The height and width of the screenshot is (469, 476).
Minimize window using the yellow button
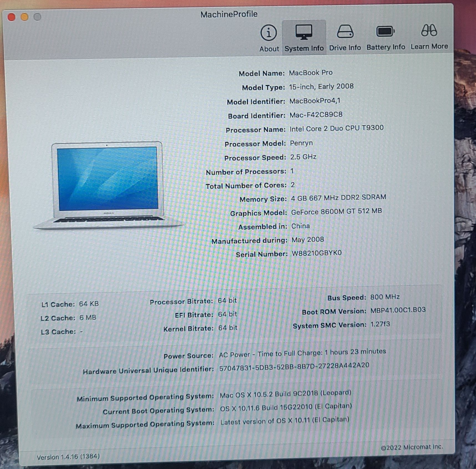(24, 17)
